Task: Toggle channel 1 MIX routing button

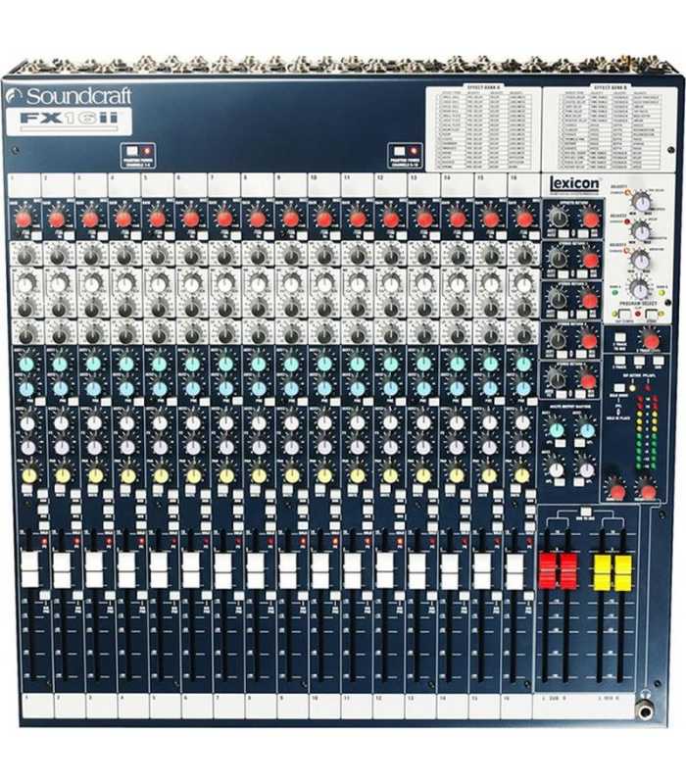Action: (x=43, y=509)
